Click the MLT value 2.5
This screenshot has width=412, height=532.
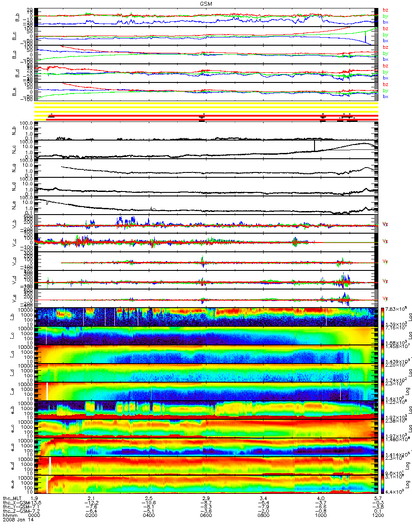click(149, 499)
